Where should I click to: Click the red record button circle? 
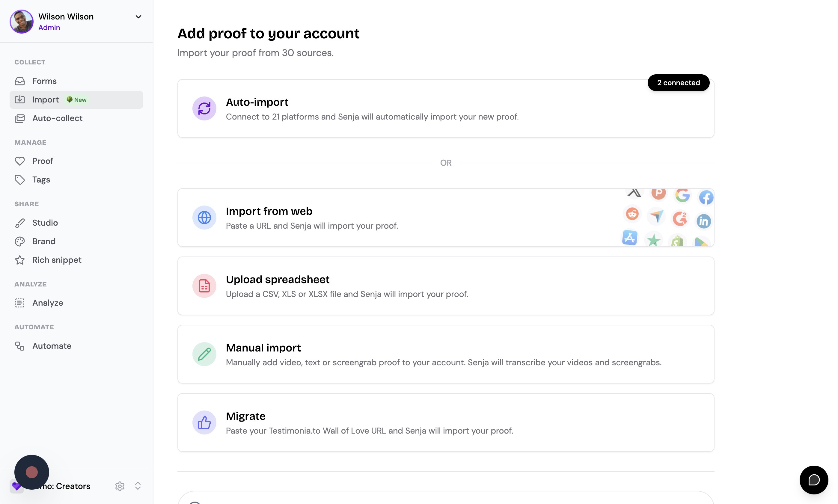point(31,472)
